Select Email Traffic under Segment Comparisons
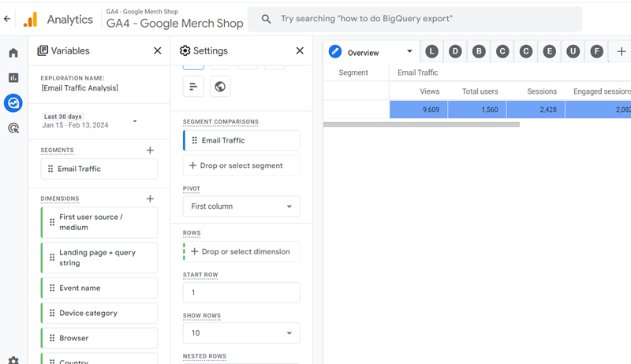 coord(241,140)
